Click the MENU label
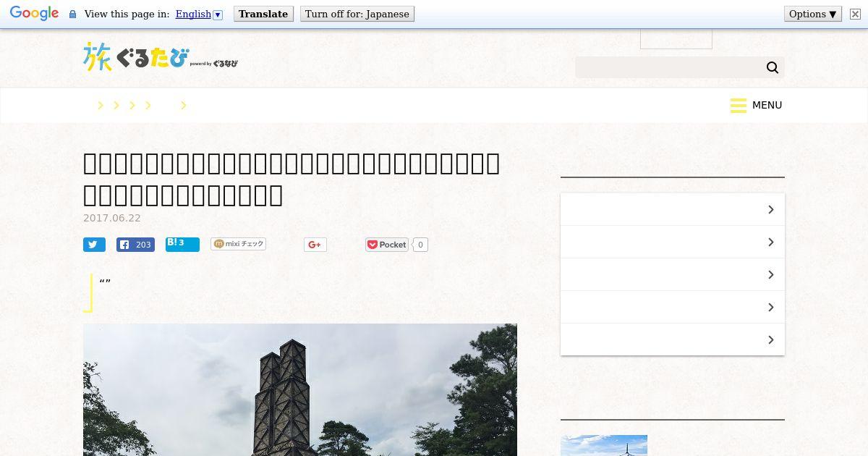868x456 pixels. pos(767,105)
